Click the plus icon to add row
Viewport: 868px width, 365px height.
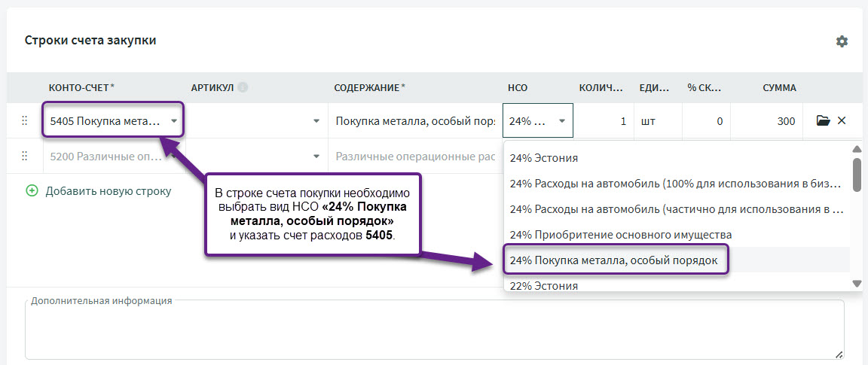(x=32, y=191)
